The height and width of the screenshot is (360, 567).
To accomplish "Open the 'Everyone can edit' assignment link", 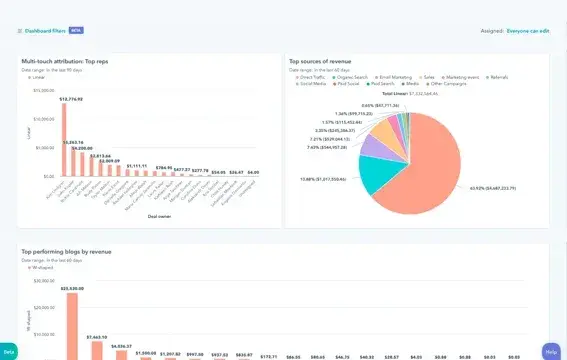I will click(528, 31).
